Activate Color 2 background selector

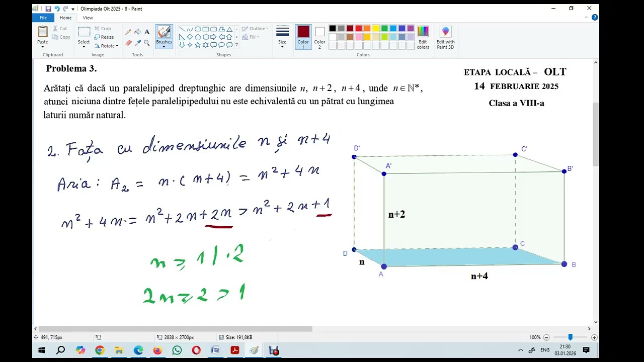(x=320, y=37)
